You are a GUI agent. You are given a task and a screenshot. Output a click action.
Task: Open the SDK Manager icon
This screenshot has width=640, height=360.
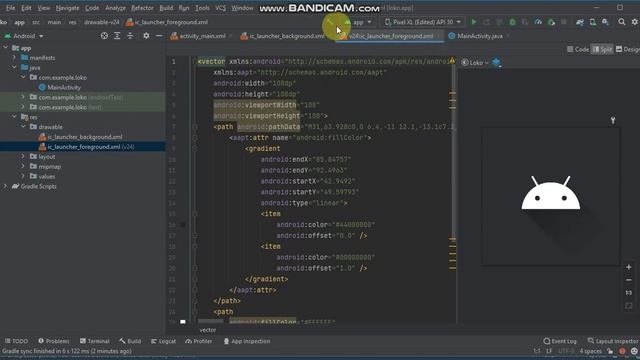pyautogui.click(x=605, y=22)
